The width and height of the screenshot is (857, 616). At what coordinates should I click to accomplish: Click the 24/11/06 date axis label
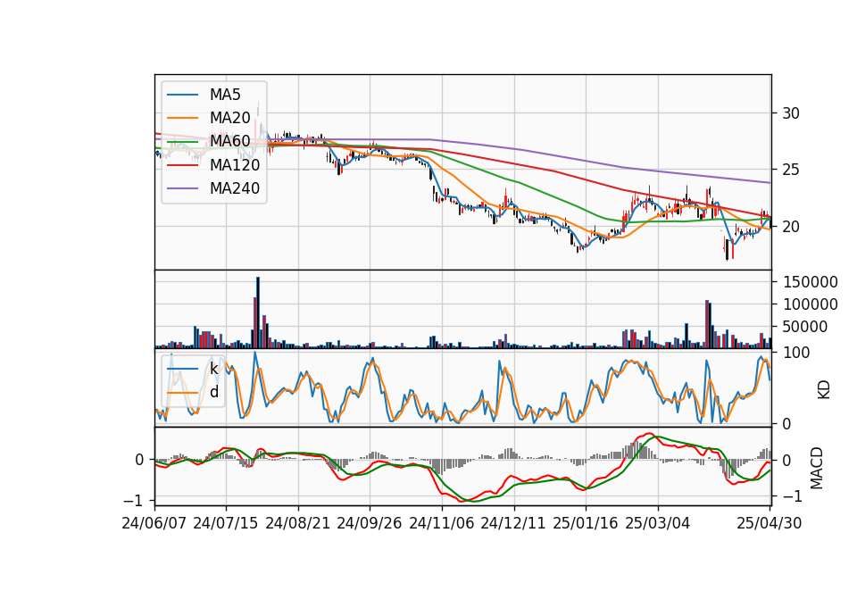point(442,523)
